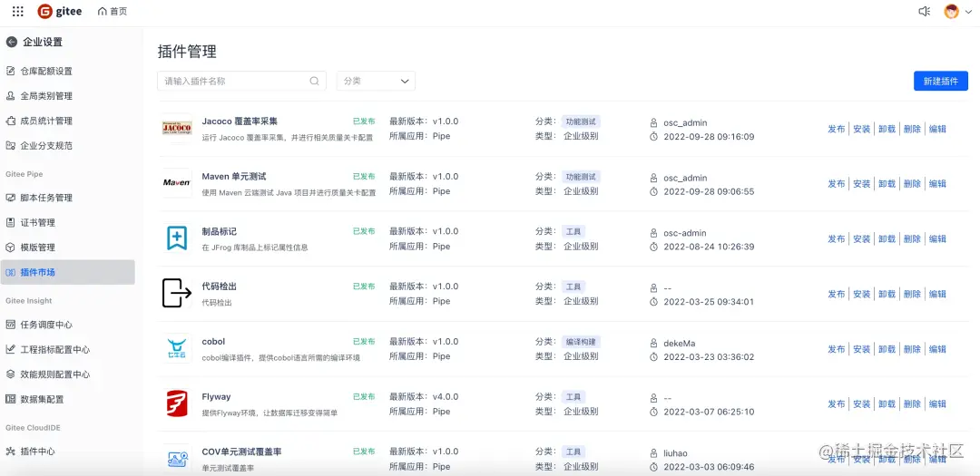Viewport: 980px width, 476px height.
Task: Click 卸载 for cobol plugin
Action: pyautogui.click(x=887, y=349)
